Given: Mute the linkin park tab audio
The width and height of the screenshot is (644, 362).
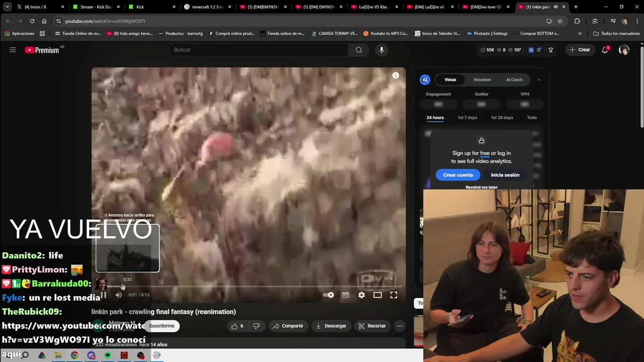Looking at the screenshot, I should (555, 7).
